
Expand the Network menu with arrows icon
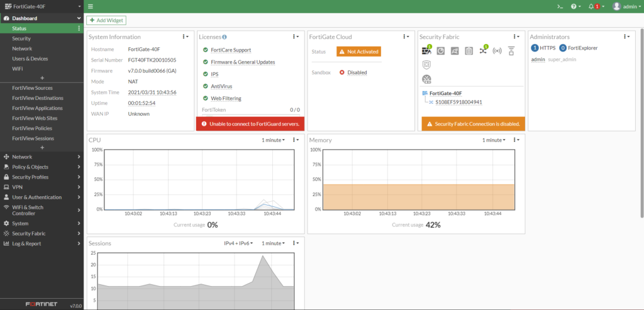tap(42, 157)
